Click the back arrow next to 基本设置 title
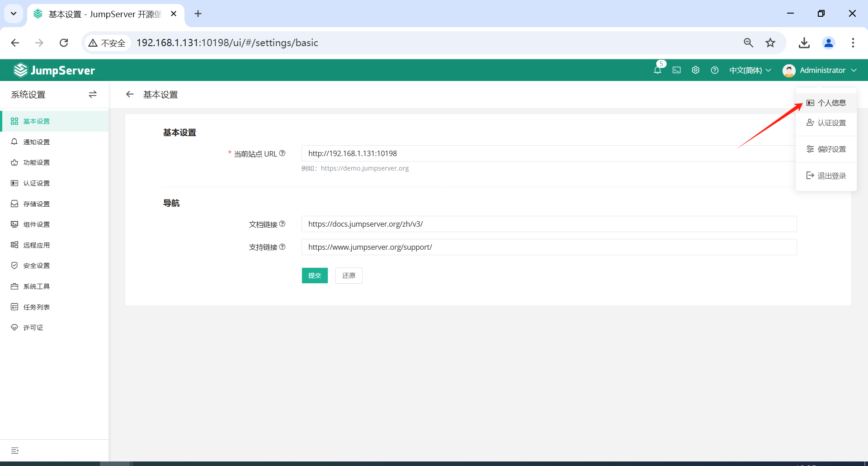Screen dimensions: 868x466 (130, 94)
